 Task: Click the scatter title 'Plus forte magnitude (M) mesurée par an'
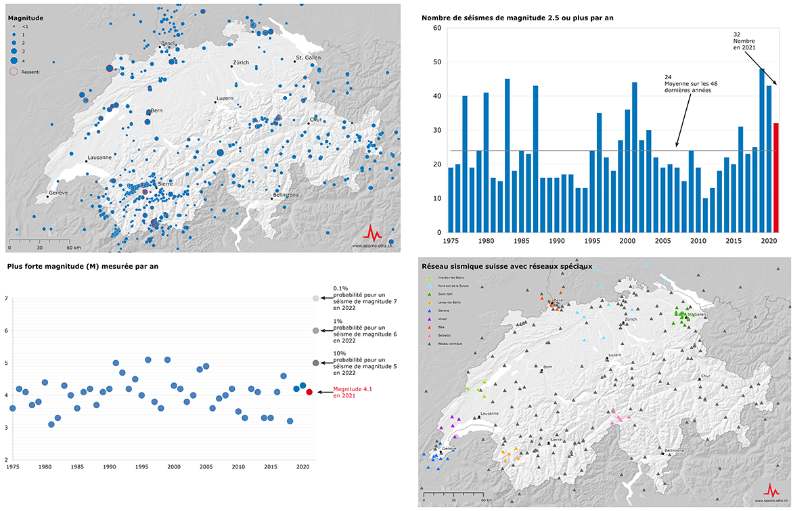pos(83,267)
